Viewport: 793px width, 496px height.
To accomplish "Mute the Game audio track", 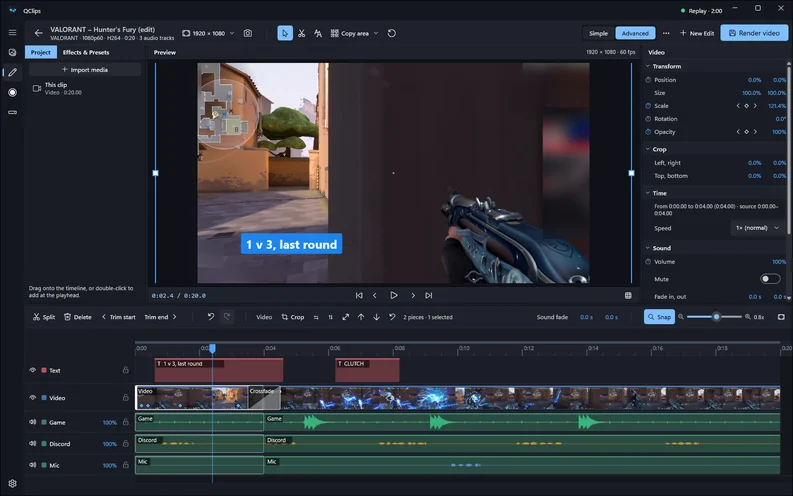I will [33, 422].
